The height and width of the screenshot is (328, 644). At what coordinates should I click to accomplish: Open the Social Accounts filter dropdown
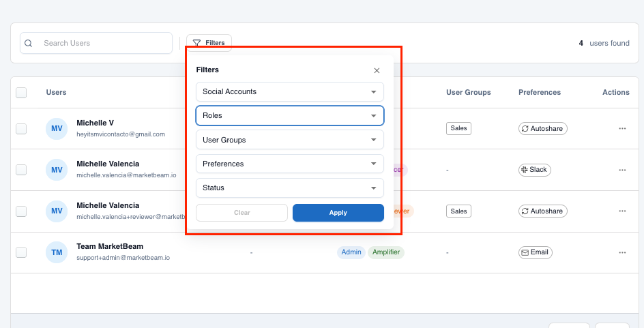point(290,91)
